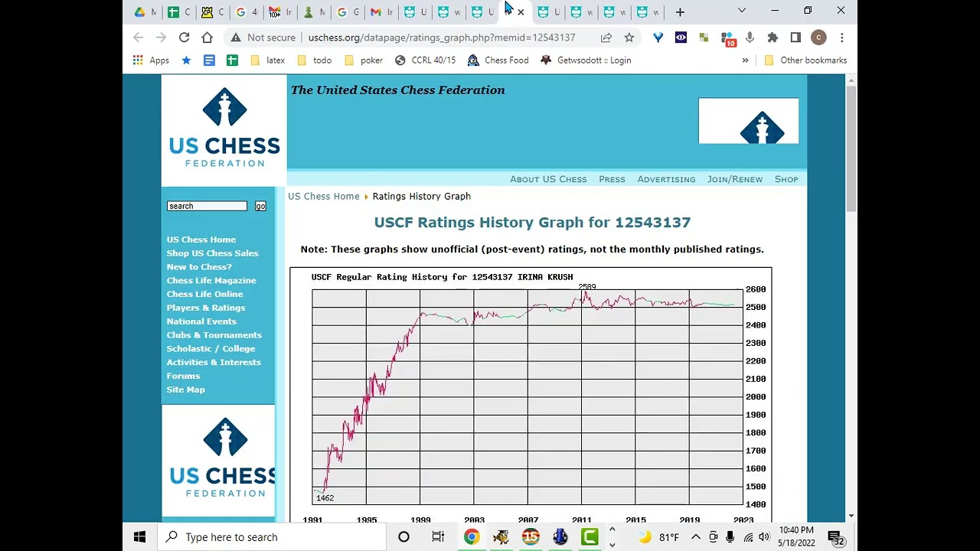Image resolution: width=980 pixels, height=551 pixels.
Task: Open the Getwsodott Login bookmark
Action: 586,60
